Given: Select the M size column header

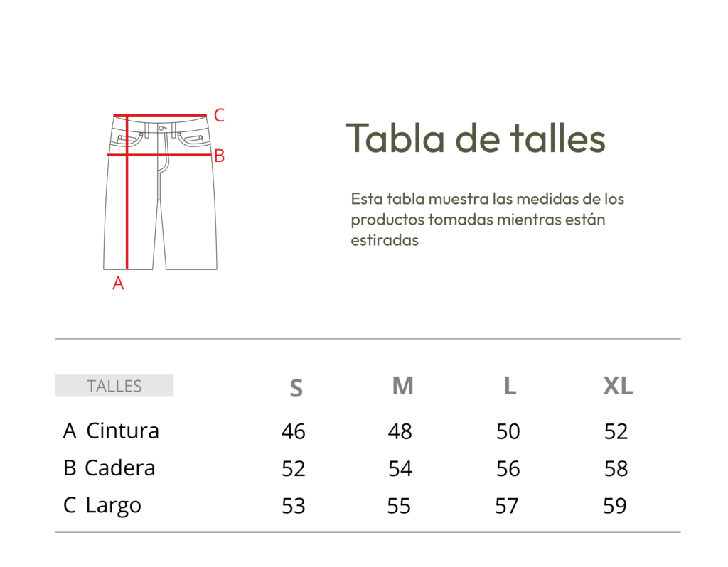Looking at the screenshot, I should point(402,386).
